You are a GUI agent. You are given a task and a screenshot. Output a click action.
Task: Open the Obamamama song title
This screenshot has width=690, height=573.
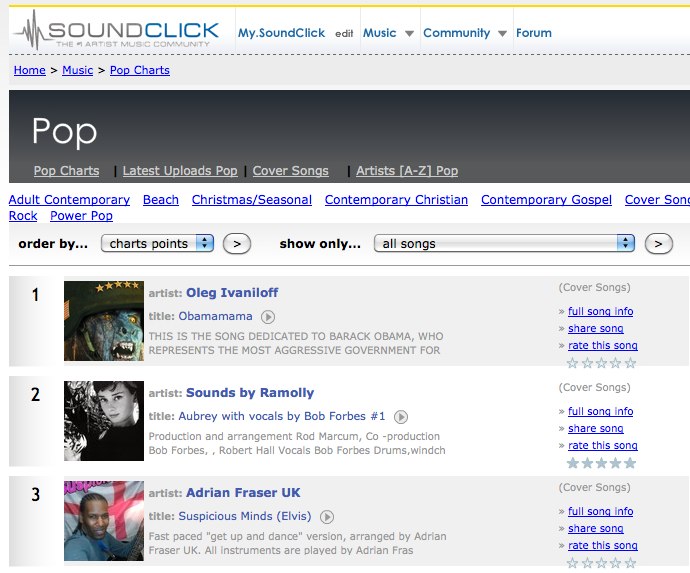[x=215, y=316]
